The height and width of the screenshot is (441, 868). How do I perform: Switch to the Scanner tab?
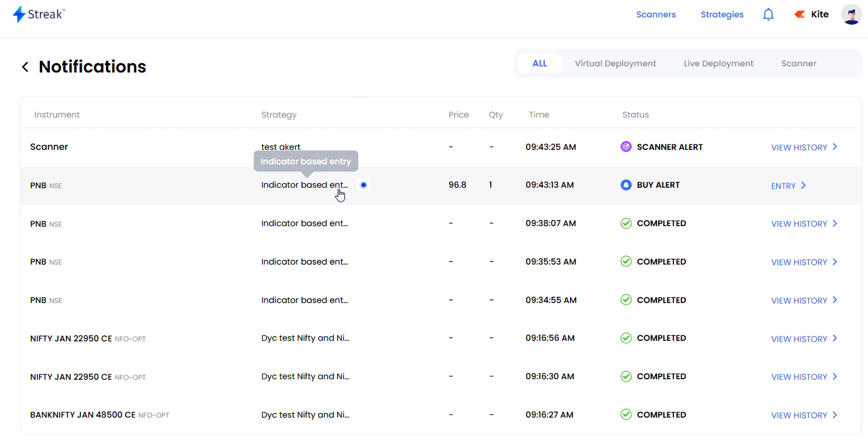[x=799, y=63]
